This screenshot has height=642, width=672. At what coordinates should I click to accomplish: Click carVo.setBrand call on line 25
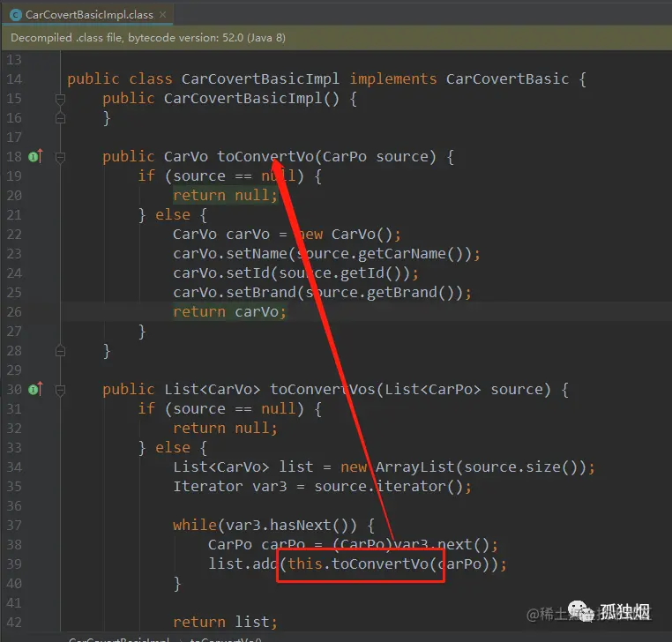pyautogui.click(x=234, y=292)
